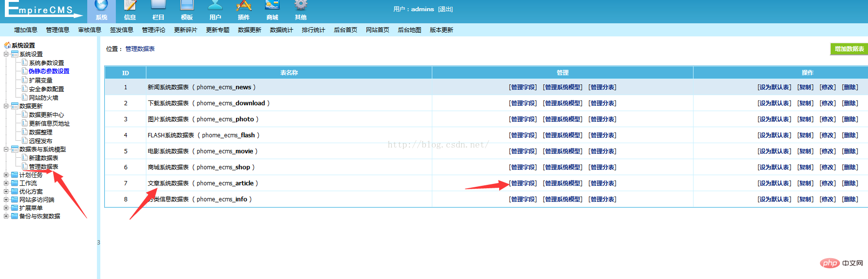Screen dimensions: 868x279
Task: Click the 增加数据表 button
Action: pyautogui.click(x=849, y=49)
